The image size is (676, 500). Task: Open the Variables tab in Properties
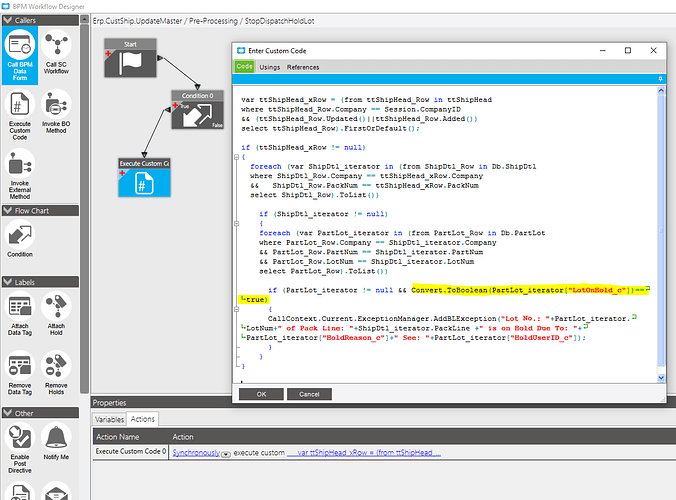click(109, 419)
